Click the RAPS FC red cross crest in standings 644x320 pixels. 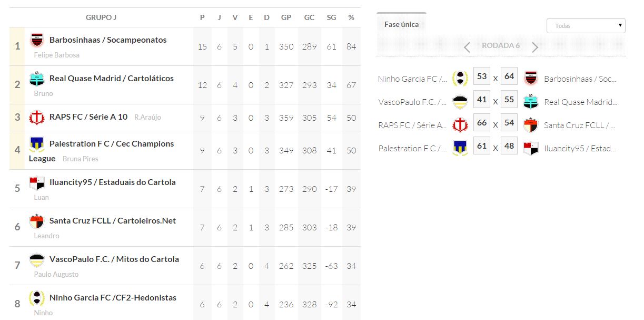(36, 117)
